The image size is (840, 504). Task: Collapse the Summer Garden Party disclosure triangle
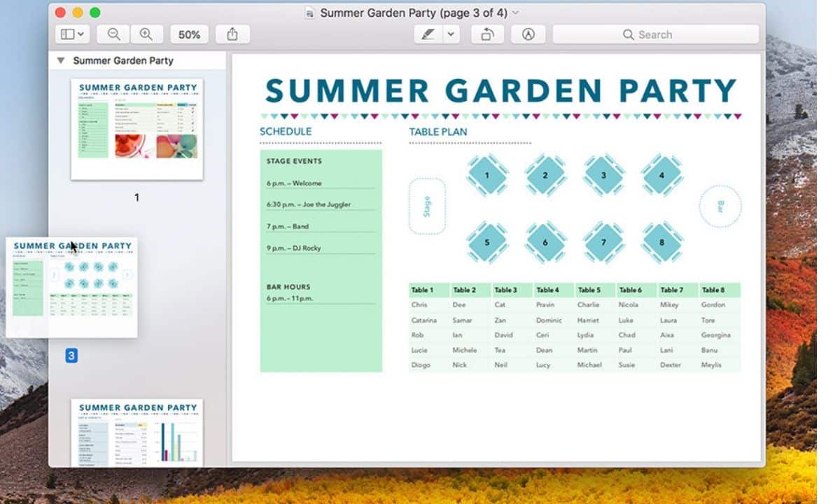pos(61,61)
